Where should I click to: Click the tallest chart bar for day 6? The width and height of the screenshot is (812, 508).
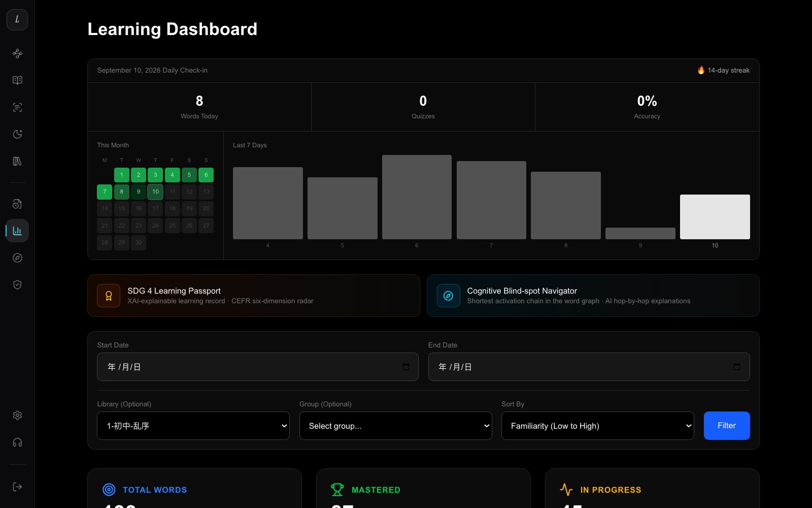point(417,197)
